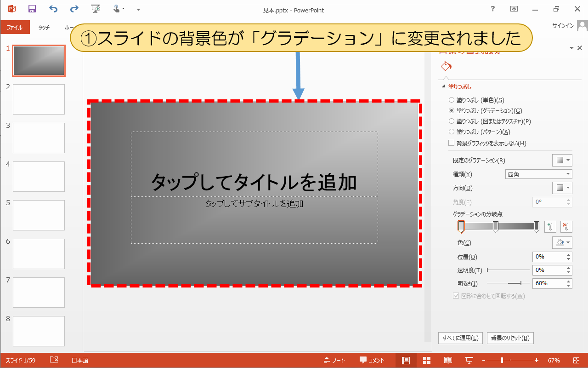Open Reading View from status bar
The width and height of the screenshot is (588, 368).
[448, 361]
